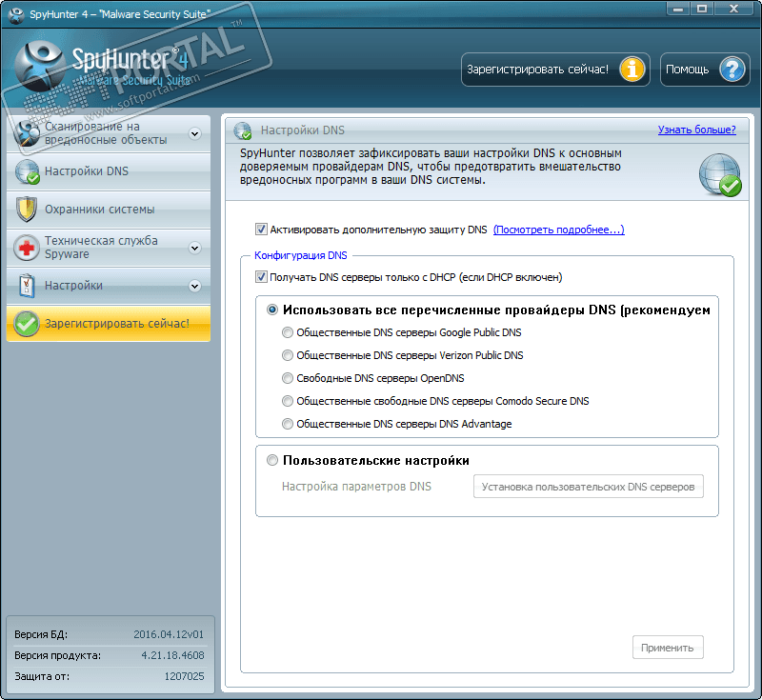
Task: Open the Посмотреть подробнее... link
Action: click(559, 230)
